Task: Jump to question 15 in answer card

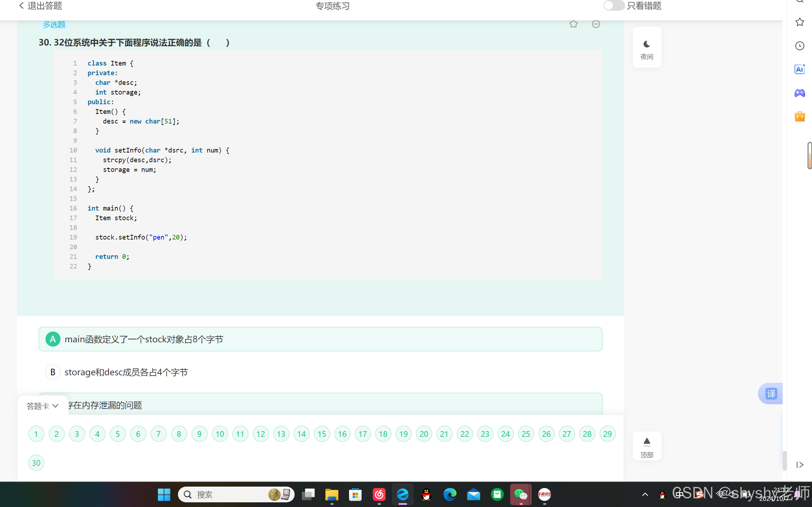Action: click(x=322, y=434)
